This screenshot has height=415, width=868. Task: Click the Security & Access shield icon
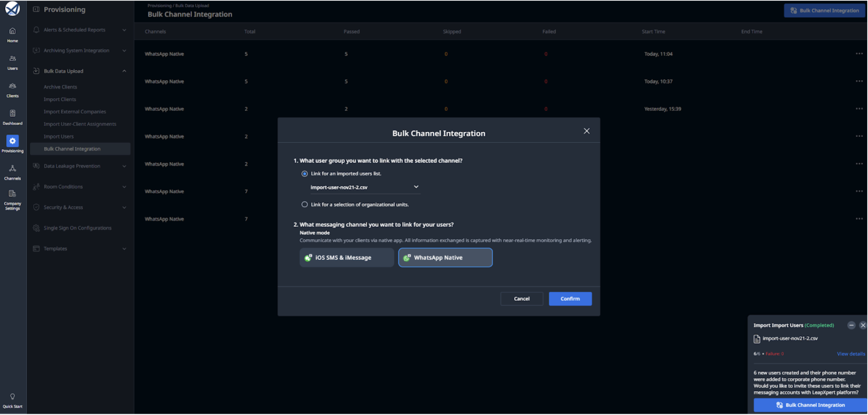(36, 207)
